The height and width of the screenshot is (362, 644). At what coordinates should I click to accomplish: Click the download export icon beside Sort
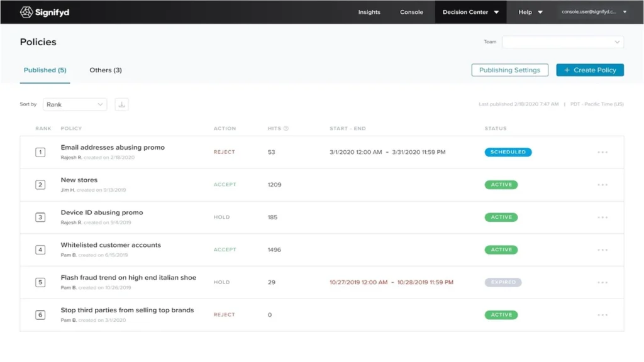[x=122, y=104]
